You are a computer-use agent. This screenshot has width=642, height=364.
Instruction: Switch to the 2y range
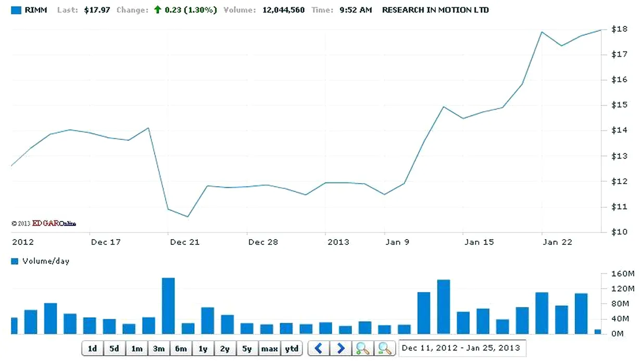[x=224, y=348]
